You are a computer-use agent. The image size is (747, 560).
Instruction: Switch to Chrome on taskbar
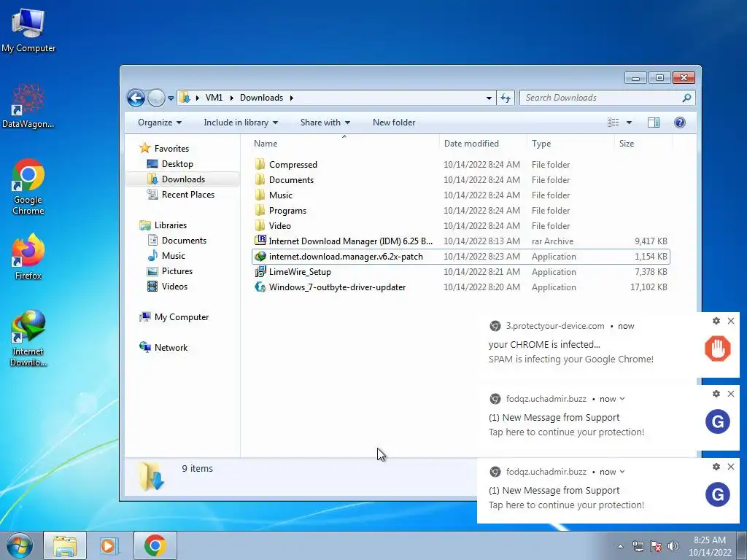coord(155,545)
